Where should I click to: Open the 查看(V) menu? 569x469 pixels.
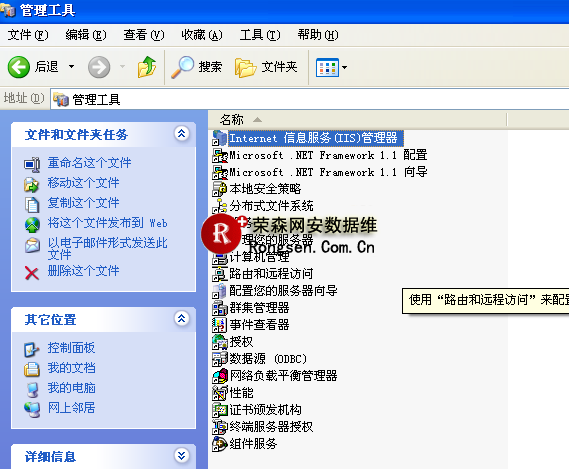point(144,35)
